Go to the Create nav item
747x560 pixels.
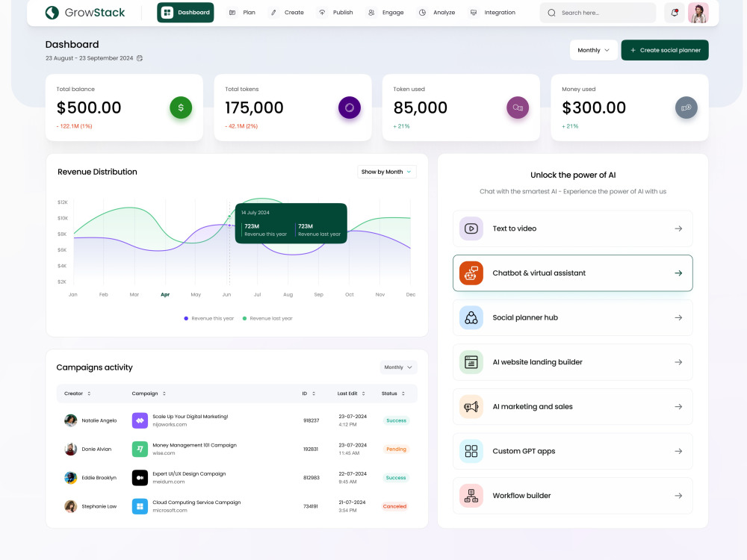[x=288, y=13]
